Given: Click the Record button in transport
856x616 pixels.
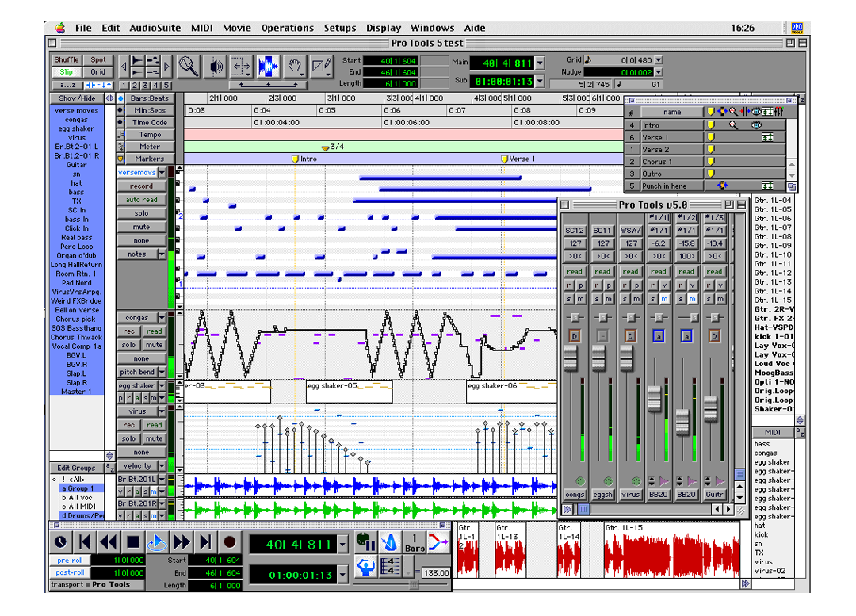Looking at the screenshot, I should coord(230,542).
